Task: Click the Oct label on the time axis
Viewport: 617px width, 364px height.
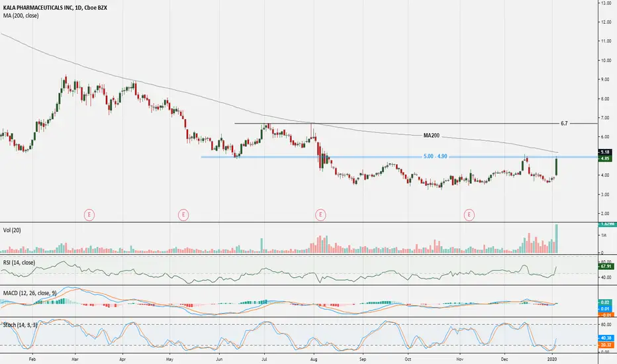Action: coord(408,359)
